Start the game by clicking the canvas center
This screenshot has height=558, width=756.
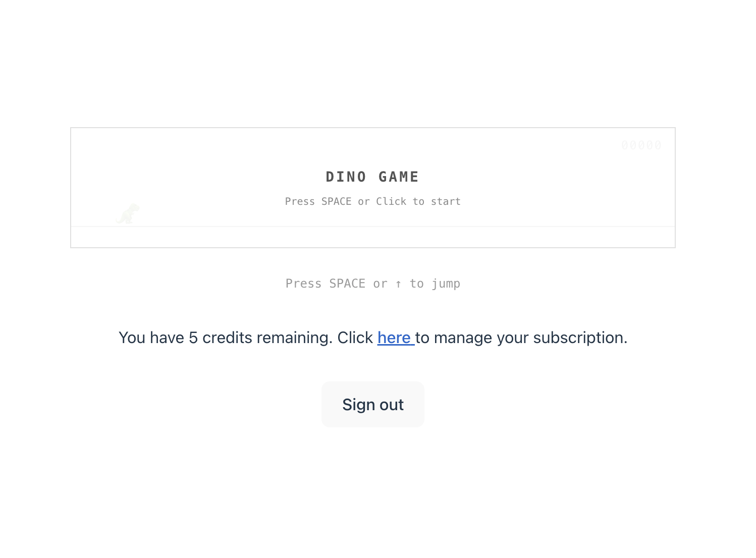pyautogui.click(x=372, y=188)
